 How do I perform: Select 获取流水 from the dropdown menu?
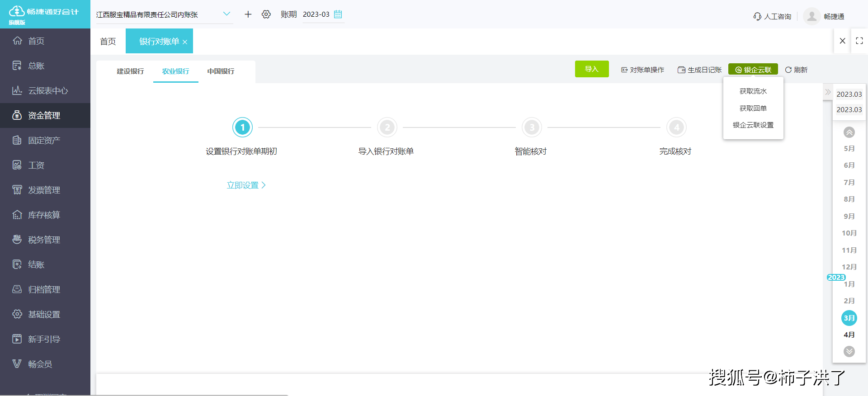(753, 91)
